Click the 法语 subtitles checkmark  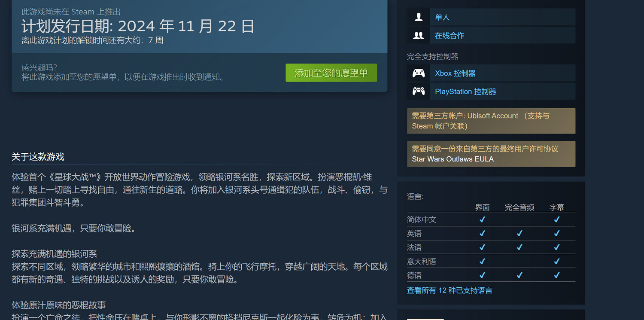(x=556, y=247)
